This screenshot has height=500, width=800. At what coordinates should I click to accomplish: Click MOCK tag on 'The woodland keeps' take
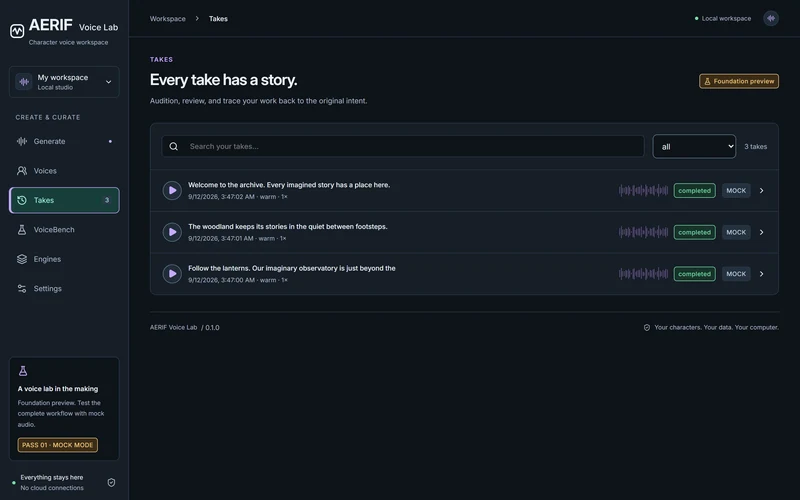click(x=736, y=232)
